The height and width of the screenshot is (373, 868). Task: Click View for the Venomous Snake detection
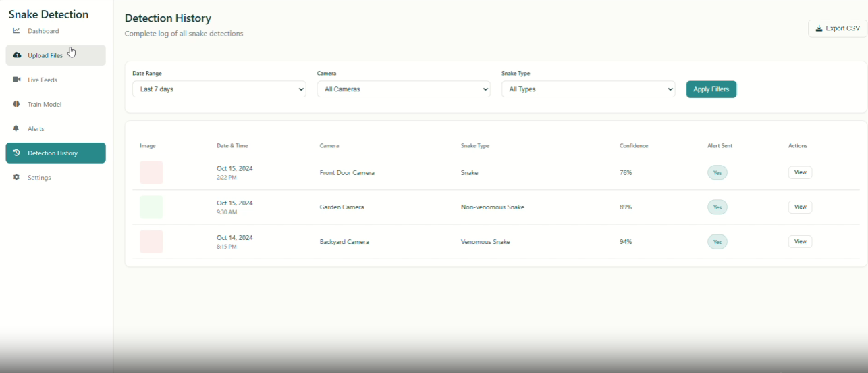800,241
